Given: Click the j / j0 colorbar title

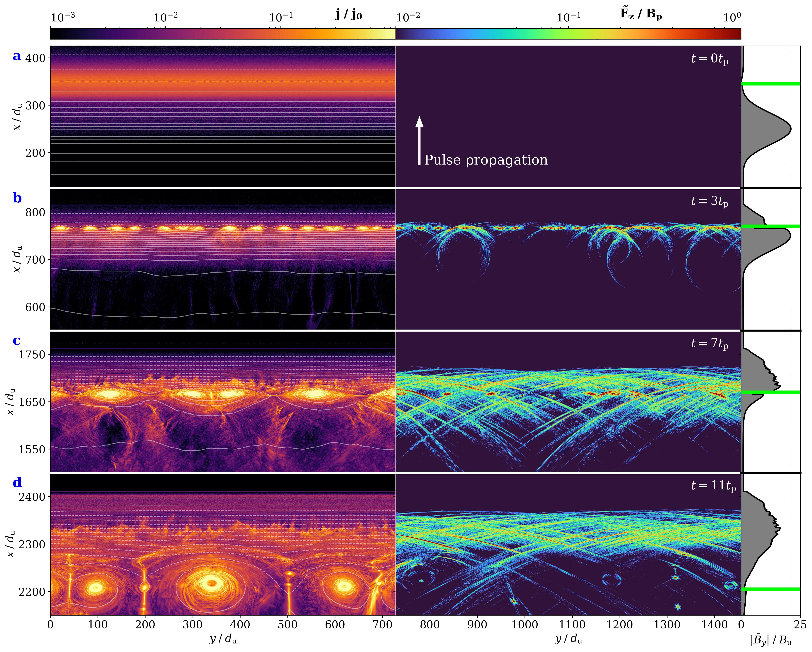Looking at the screenshot, I should click(x=348, y=15).
